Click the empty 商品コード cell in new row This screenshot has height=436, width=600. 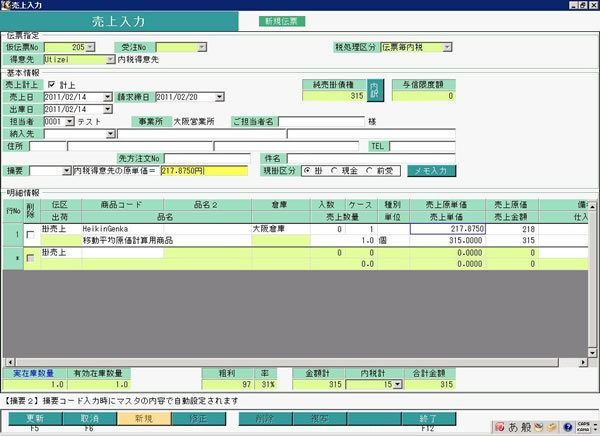click(x=122, y=253)
